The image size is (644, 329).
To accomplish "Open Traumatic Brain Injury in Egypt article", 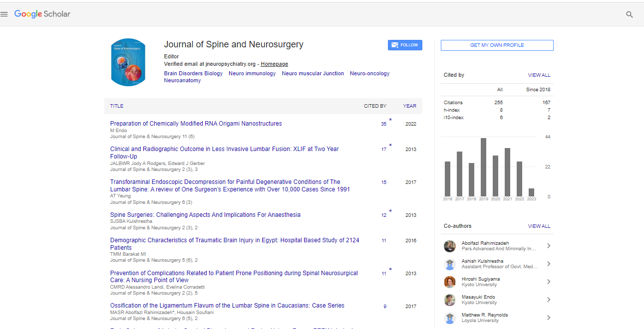I will pos(235,244).
